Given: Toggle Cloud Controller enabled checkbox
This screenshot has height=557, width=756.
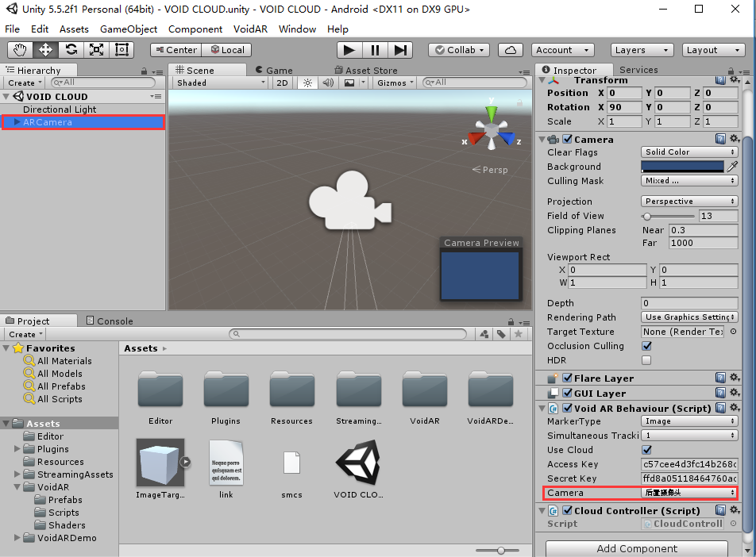Looking at the screenshot, I should click(x=568, y=511).
